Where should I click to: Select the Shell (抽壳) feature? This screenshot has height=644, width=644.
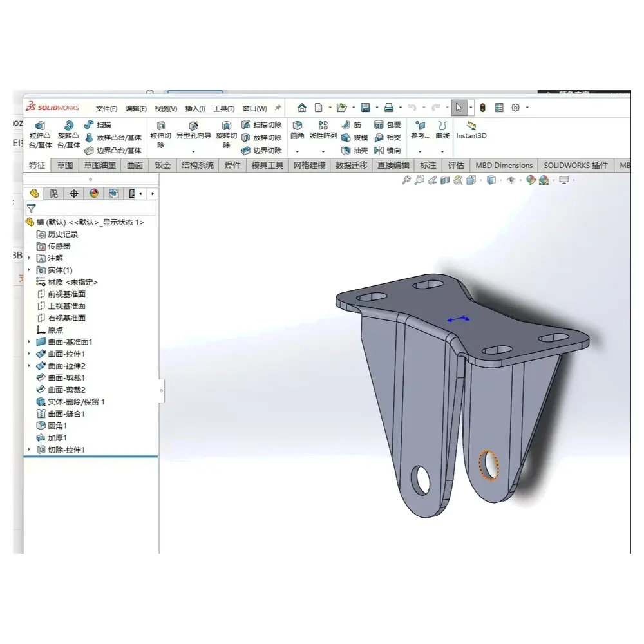[354, 151]
